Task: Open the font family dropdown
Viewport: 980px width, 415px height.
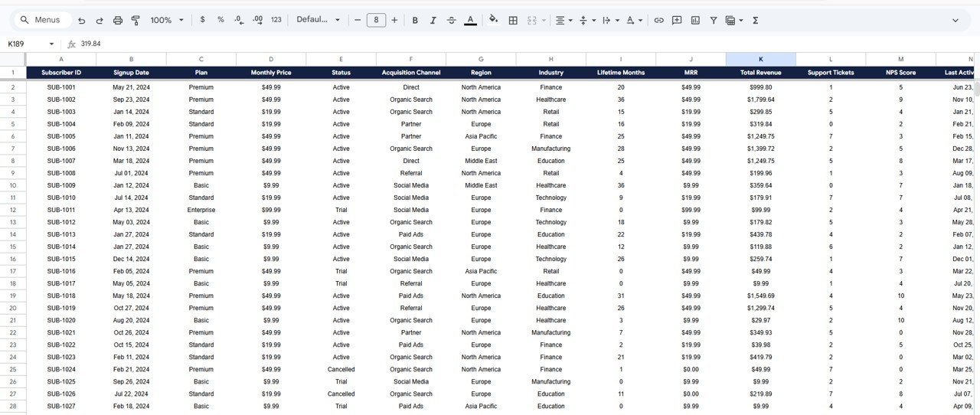Action: (318, 20)
